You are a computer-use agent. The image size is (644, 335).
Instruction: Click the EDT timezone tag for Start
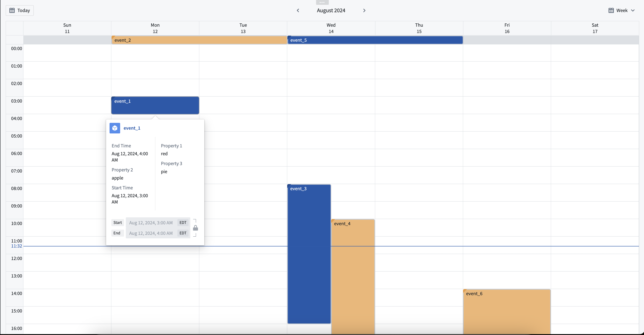[183, 223]
